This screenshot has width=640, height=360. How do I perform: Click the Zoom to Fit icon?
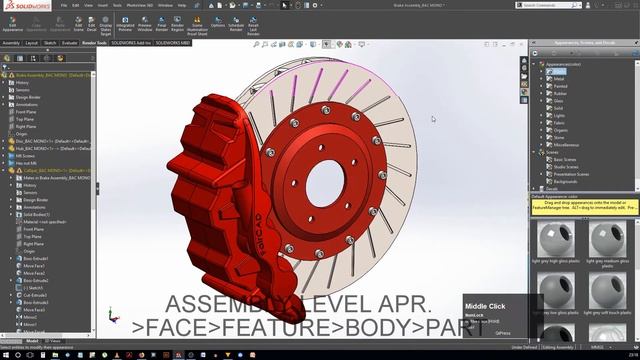point(256,44)
